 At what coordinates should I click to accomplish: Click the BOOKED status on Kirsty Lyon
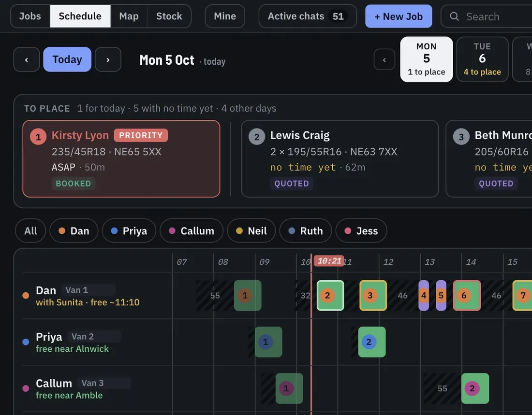pos(74,184)
